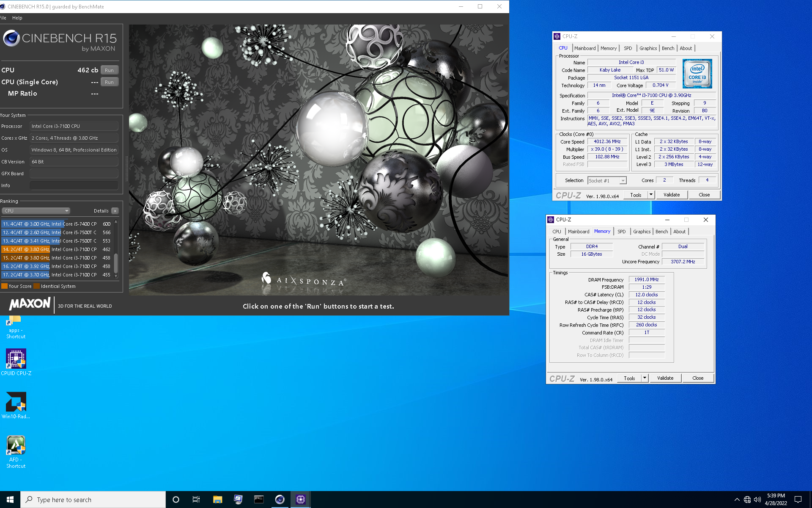This screenshot has width=812, height=508.
Task: Select ranking row 11 Core i5-7400
Action: 57,224
